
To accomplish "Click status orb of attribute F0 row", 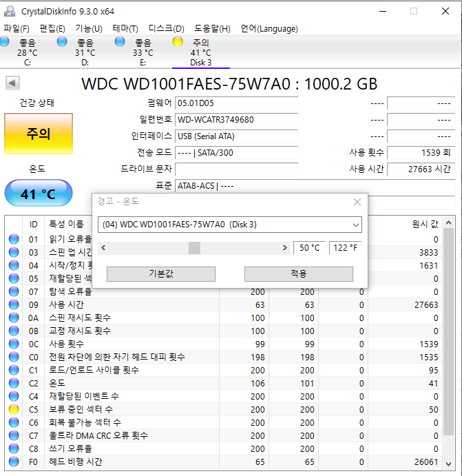I will tap(14, 462).
